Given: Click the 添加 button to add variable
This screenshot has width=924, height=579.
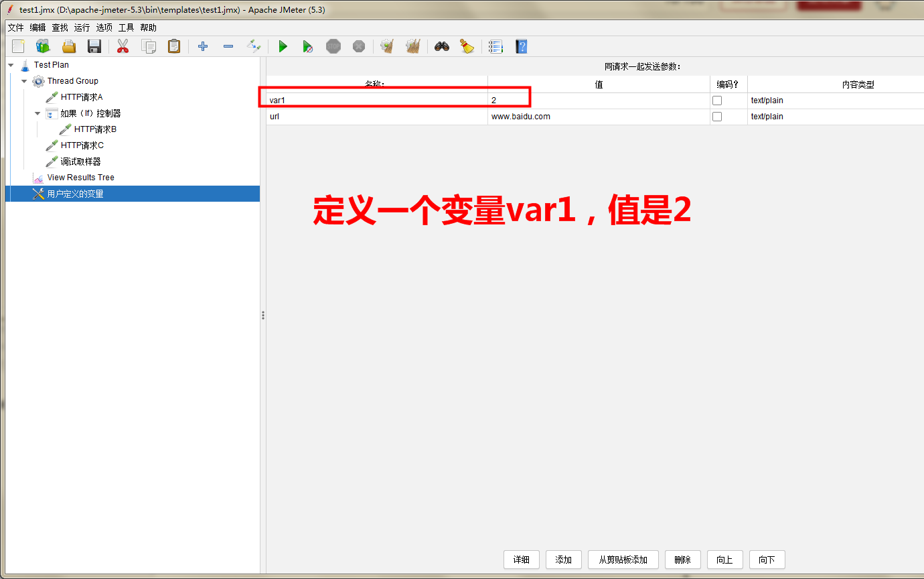Looking at the screenshot, I should point(563,560).
